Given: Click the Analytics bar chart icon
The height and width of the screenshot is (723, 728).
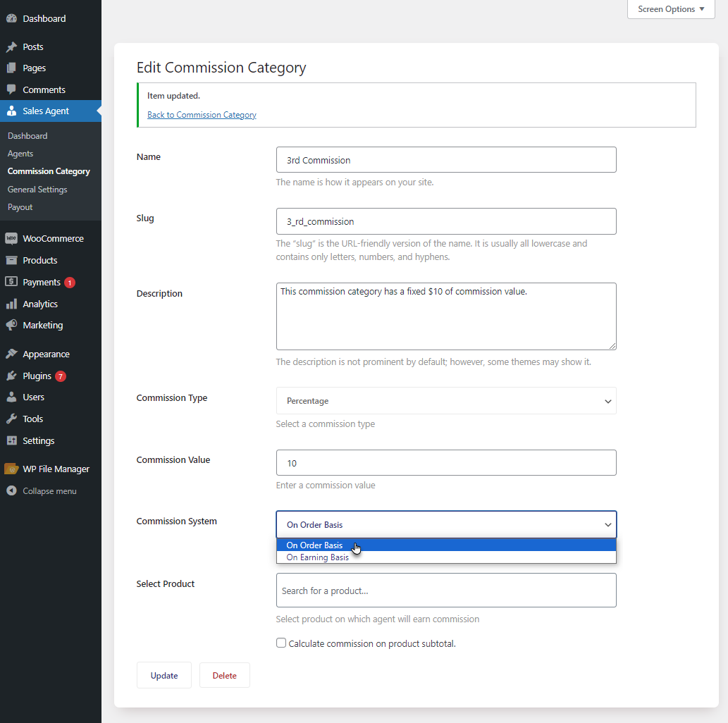Looking at the screenshot, I should (x=11, y=304).
